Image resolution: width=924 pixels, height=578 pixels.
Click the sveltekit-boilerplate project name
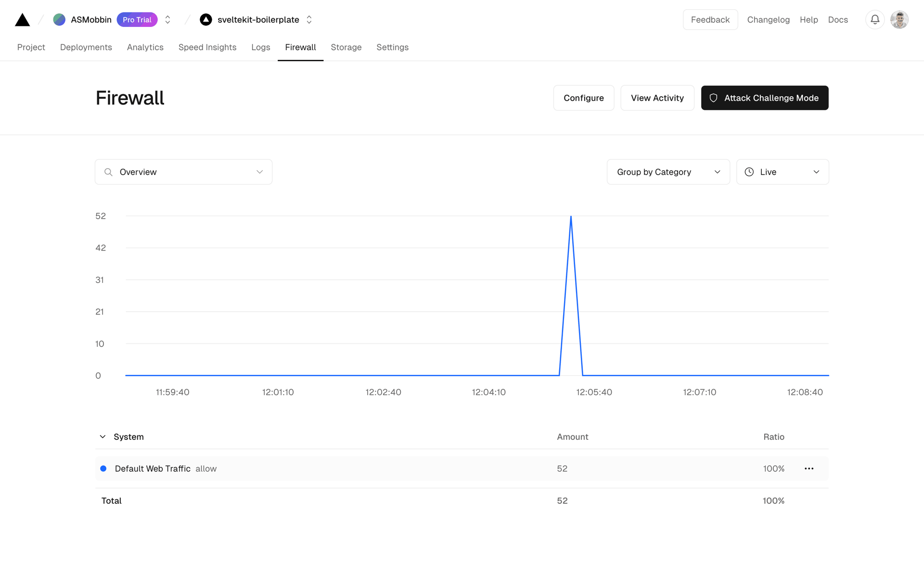pyautogui.click(x=258, y=20)
